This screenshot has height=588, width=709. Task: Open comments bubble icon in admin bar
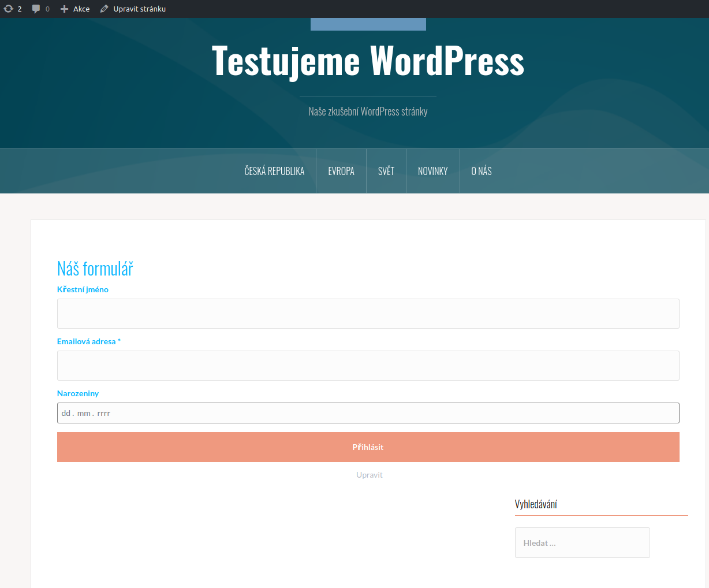tap(36, 9)
